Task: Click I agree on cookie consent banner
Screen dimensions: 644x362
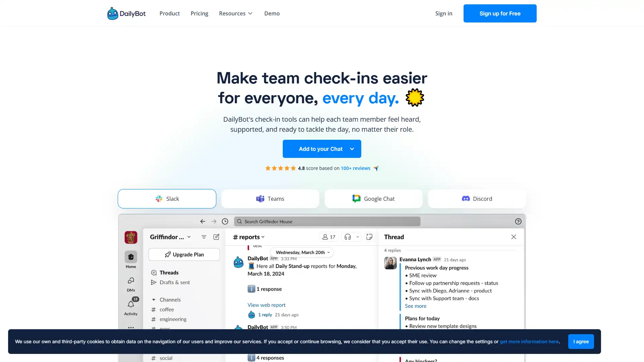Action: [x=581, y=341]
